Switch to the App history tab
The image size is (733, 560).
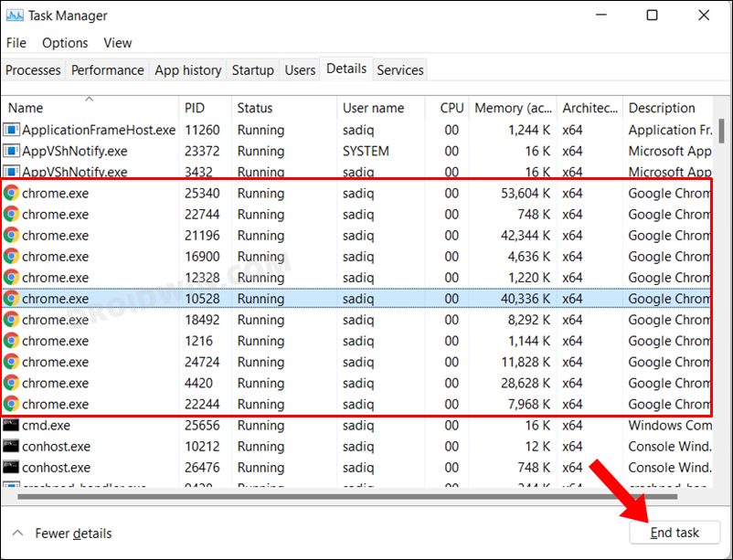(x=188, y=70)
